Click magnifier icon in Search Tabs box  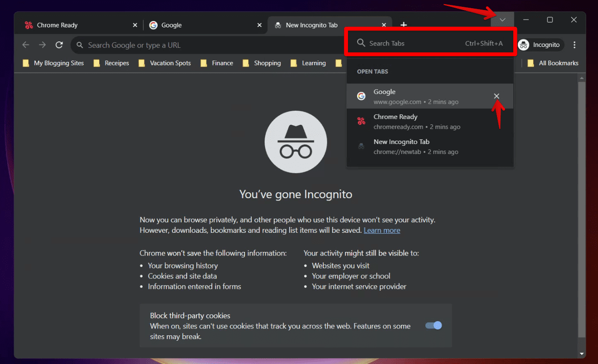(x=361, y=43)
